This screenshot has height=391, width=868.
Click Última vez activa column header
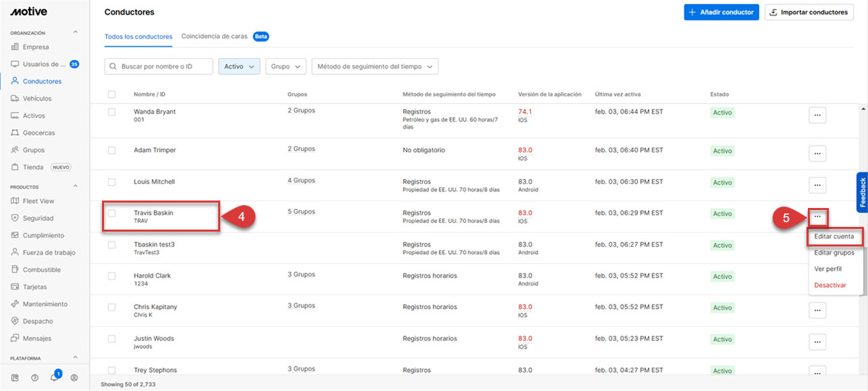pos(619,95)
